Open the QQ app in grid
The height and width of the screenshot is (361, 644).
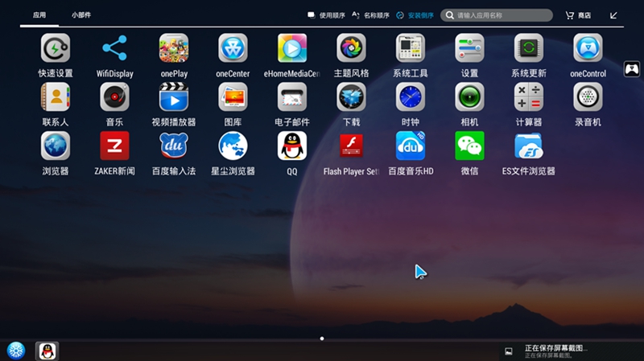pos(292,146)
